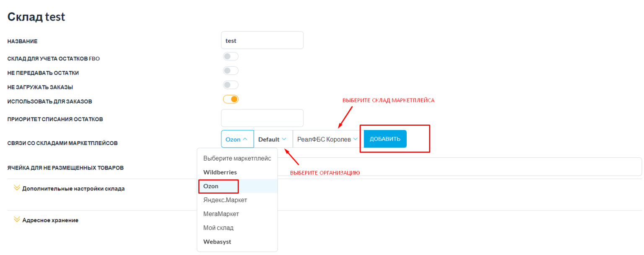The height and width of the screenshot is (255, 644).
Task: Enable Не передавать остатки switch
Action: pyautogui.click(x=231, y=71)
